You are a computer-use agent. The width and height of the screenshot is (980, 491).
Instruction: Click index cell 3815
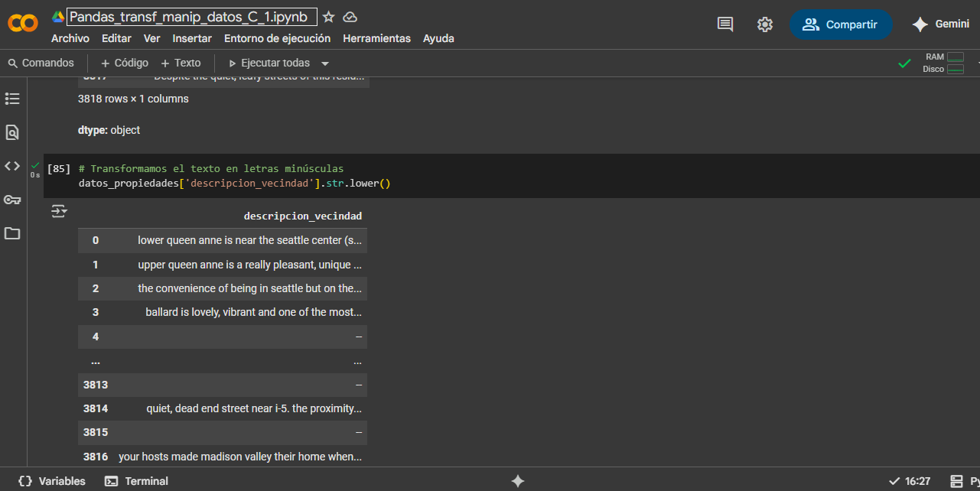click(x=96, y=432)
